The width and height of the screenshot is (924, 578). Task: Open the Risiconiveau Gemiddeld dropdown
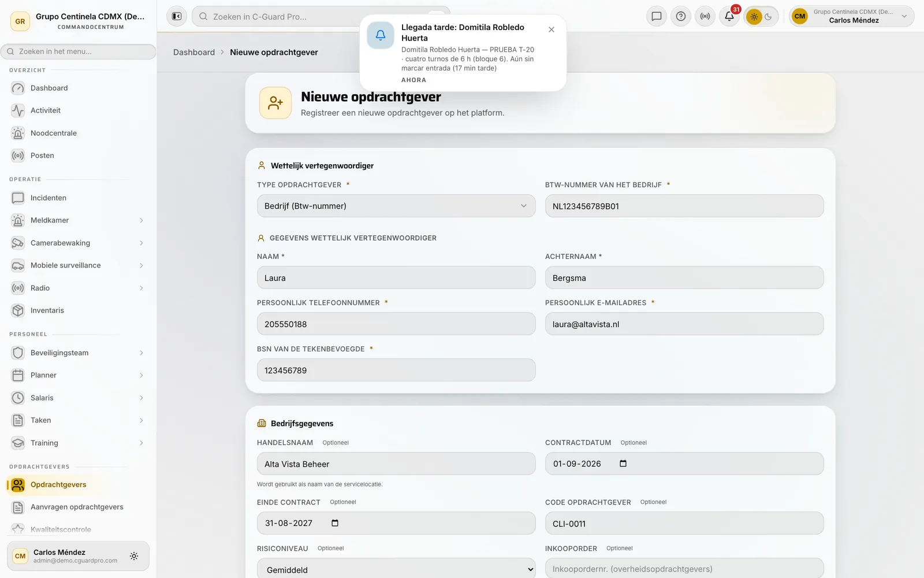click(x=396, y=569)
